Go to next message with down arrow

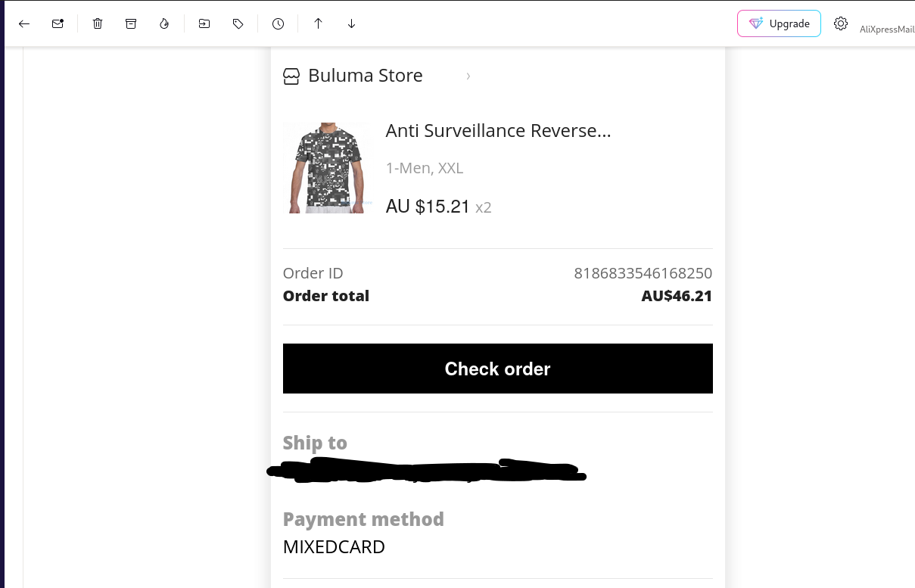click(x=351, y=23)
